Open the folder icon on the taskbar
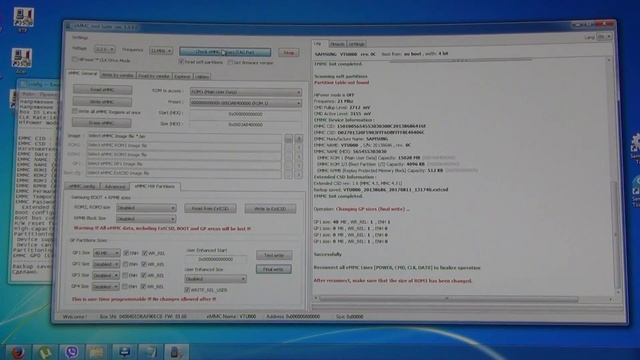The width and height of the screenshot is (640, 360). click(x=96, y=352)
